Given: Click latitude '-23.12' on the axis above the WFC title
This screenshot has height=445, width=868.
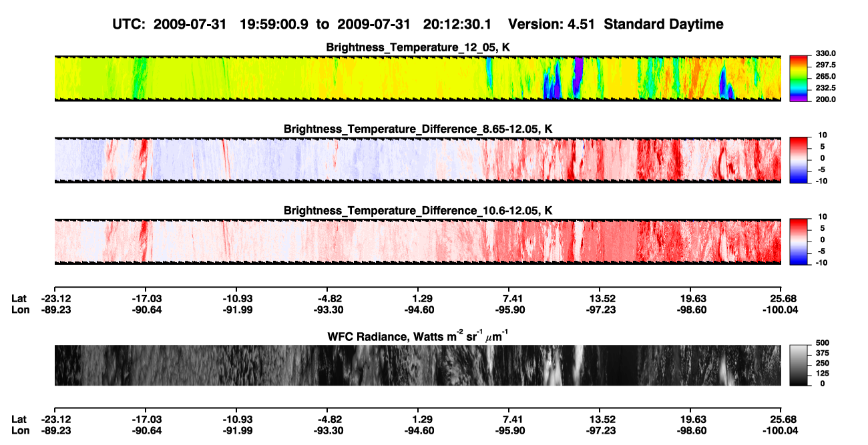Looking at the screenshot, I should tap(55, 299).
